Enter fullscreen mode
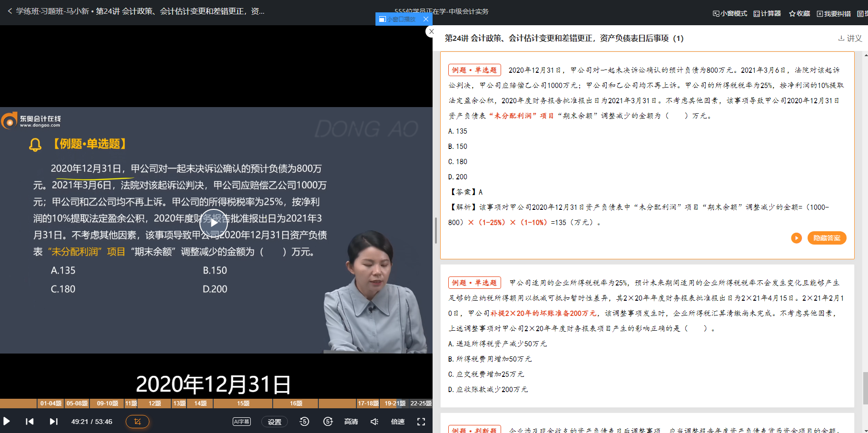This screenshot has height=433, width=868. pyautogui.click(x=421, y=422)
